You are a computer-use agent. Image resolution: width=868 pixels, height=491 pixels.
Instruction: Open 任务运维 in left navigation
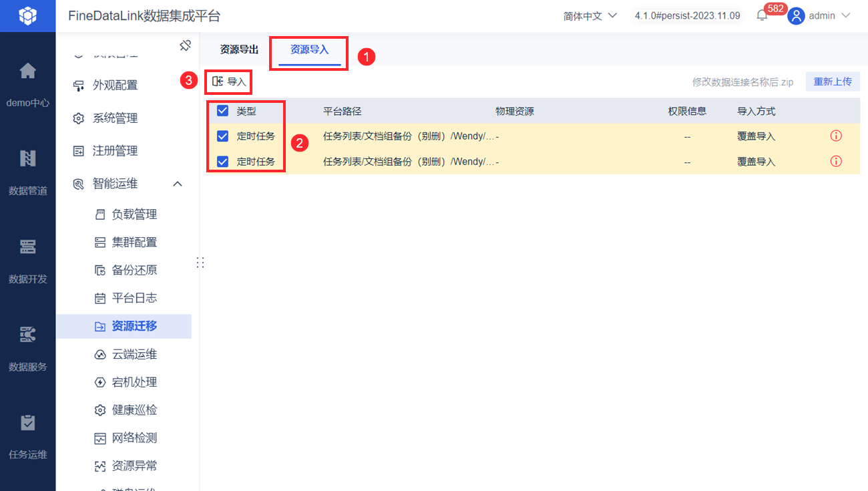27,436
